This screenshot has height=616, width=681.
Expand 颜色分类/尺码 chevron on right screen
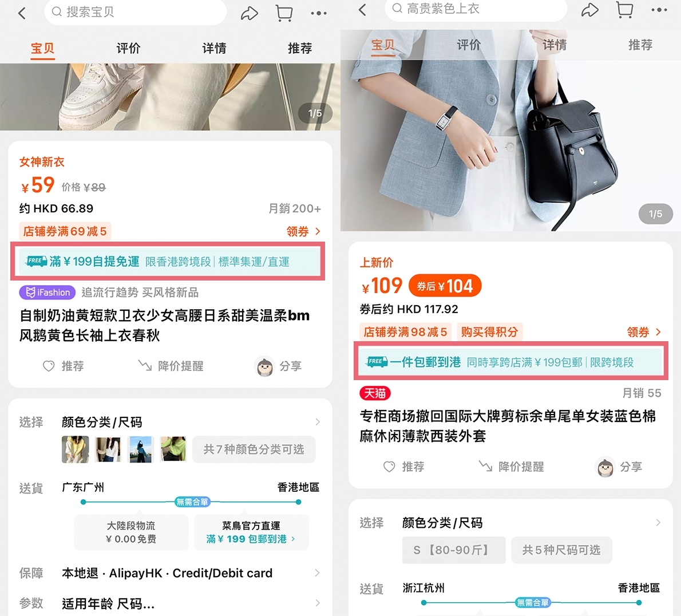pos(658,523)
